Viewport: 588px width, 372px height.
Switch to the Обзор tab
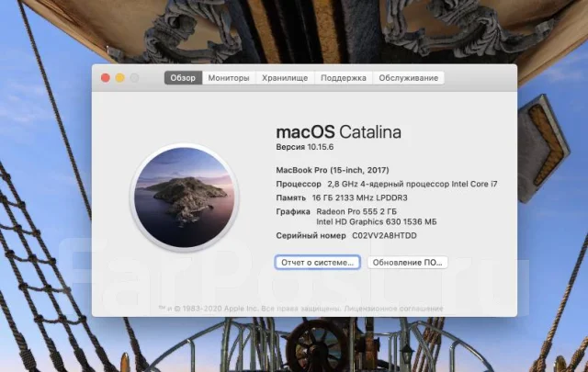click(183, 78)
